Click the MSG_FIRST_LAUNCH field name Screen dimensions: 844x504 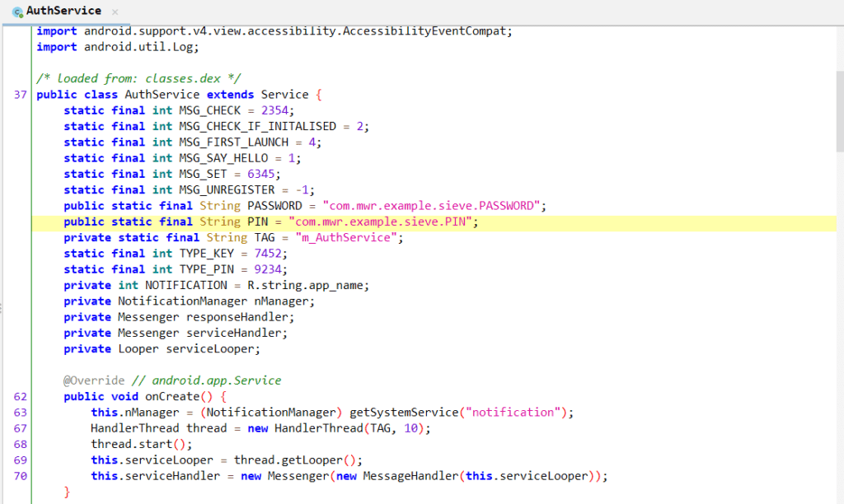click(x=233, y=142)
